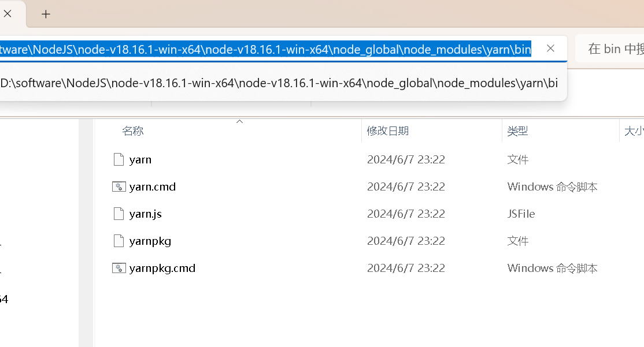Screen dimensions: 644x347
Task: Select the yarnpkg.cmd file name
Action: point(162,268)
